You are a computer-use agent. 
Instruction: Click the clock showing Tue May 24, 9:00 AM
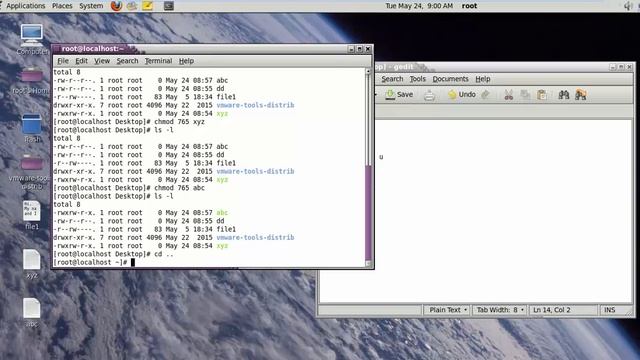(419, 6)
